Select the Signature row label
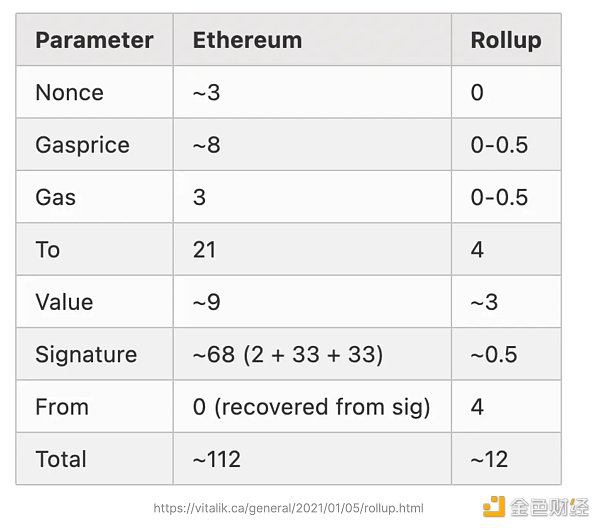 point(86,354)
